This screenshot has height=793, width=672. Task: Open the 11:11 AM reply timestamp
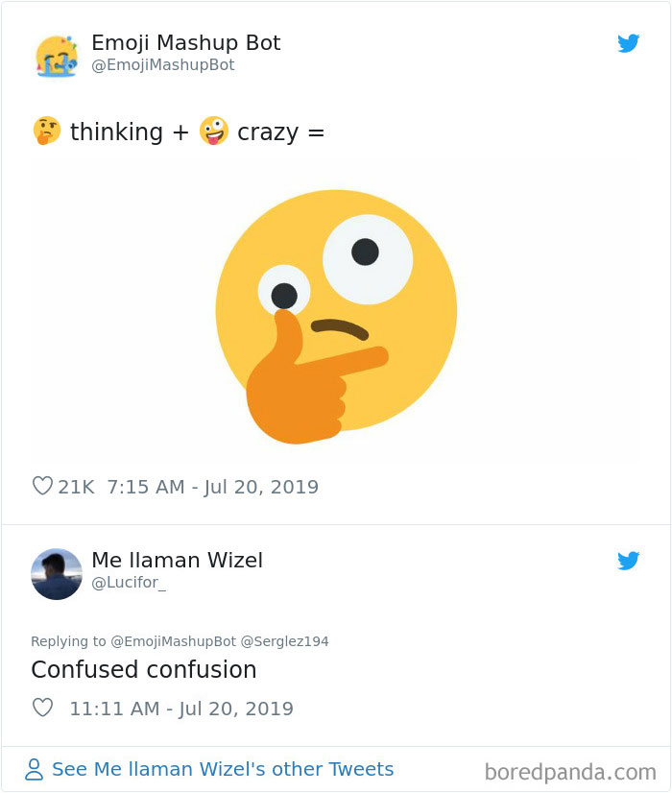pyautogui.click(x=180, y=709)
